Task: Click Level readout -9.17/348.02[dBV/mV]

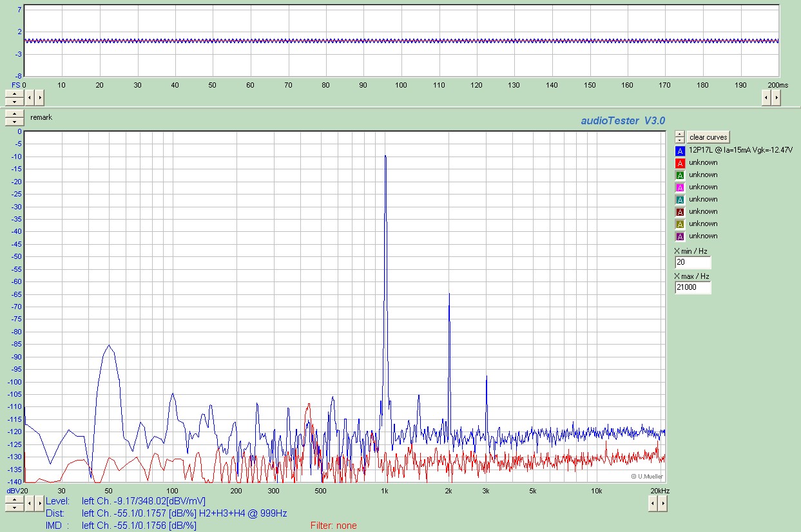Action: click(x=160, y=500)
